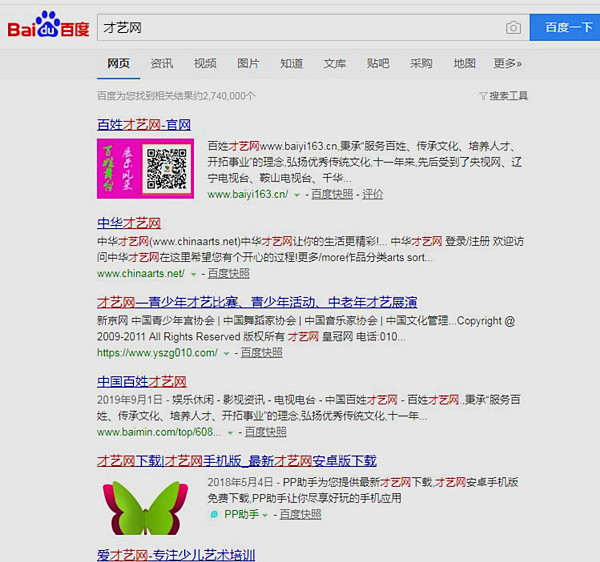The width and height of the screenshot is (600, 562).
Task: Open 百度快照 for baiyi163.cn result
Action: 332,194
